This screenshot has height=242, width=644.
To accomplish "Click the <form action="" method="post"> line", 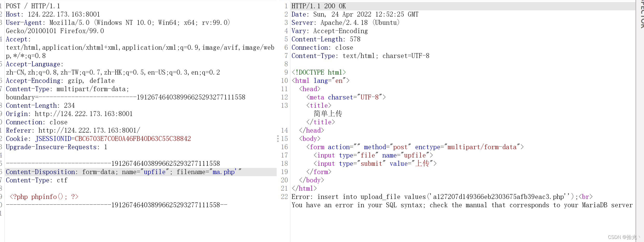I will [415, 147].
